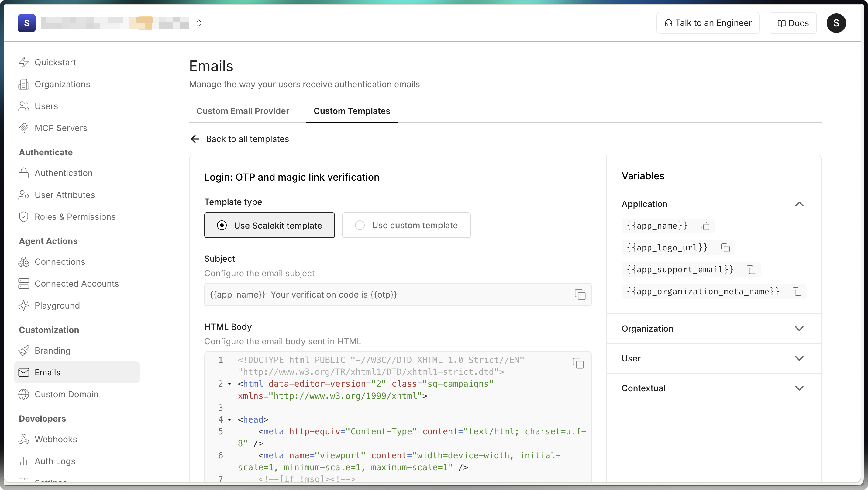Viewport: 868px width, 490px height.
Task: Click the Subject input field
Action: click(387, 295)
